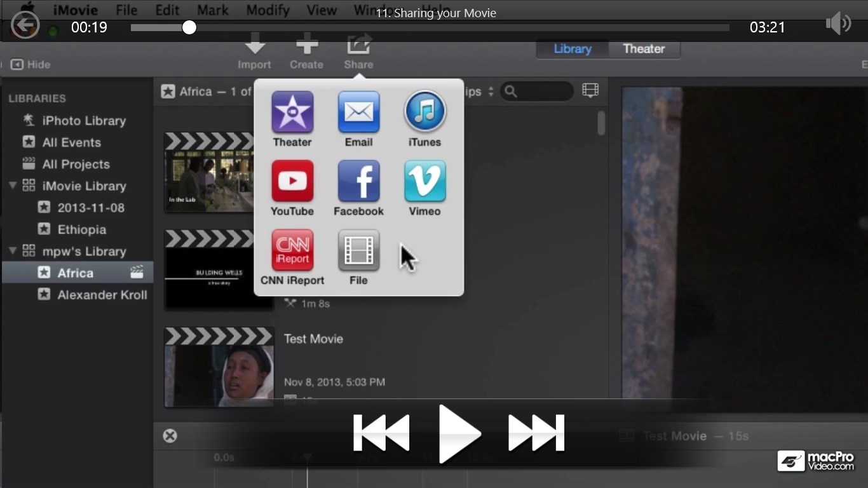Open the View menu

[322, 10]
